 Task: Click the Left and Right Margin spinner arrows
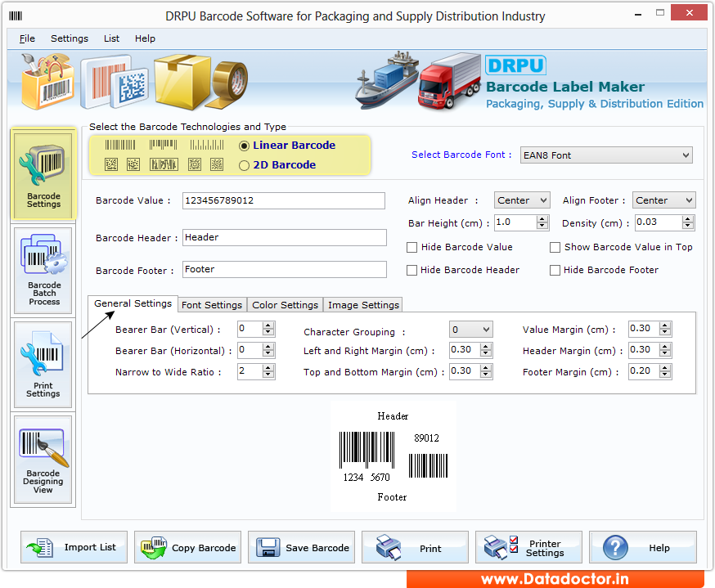486,350
